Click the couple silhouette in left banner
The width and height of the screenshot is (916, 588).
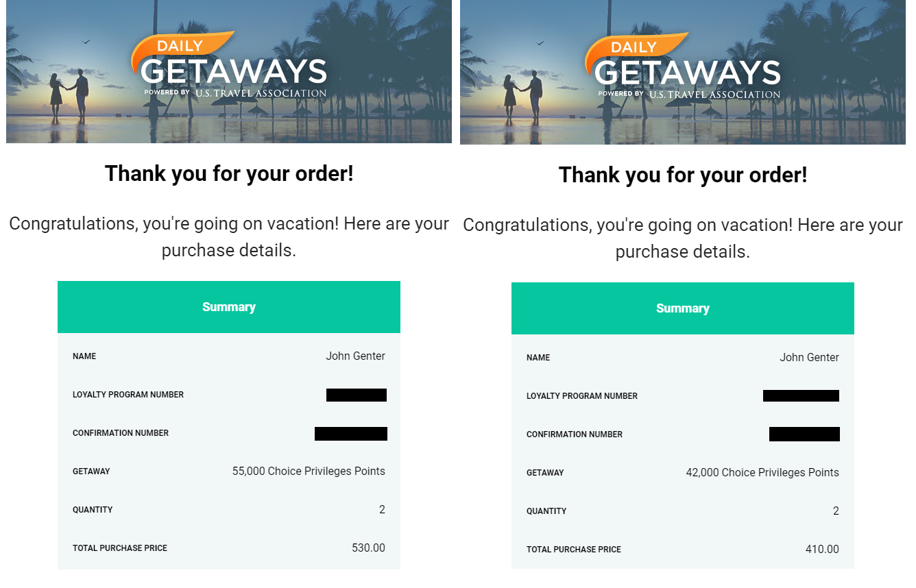coord(69,96)
